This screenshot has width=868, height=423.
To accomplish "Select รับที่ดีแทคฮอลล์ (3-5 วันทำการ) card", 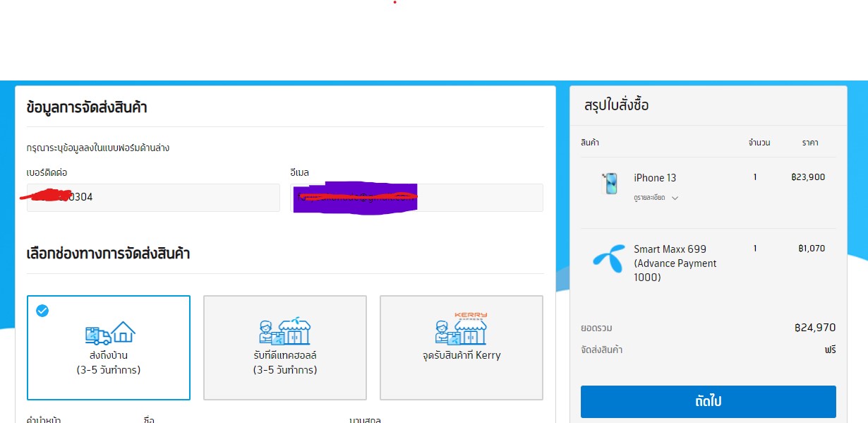I will (x=285, y=347).
